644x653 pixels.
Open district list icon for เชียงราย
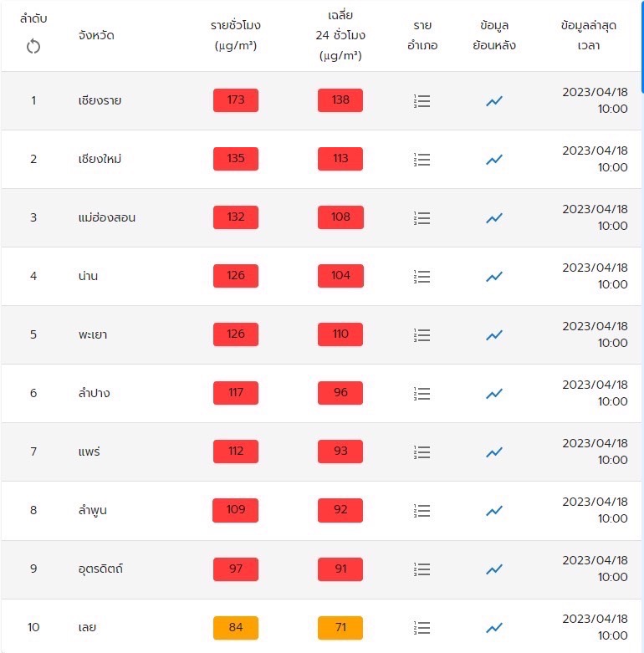point(422,101)
